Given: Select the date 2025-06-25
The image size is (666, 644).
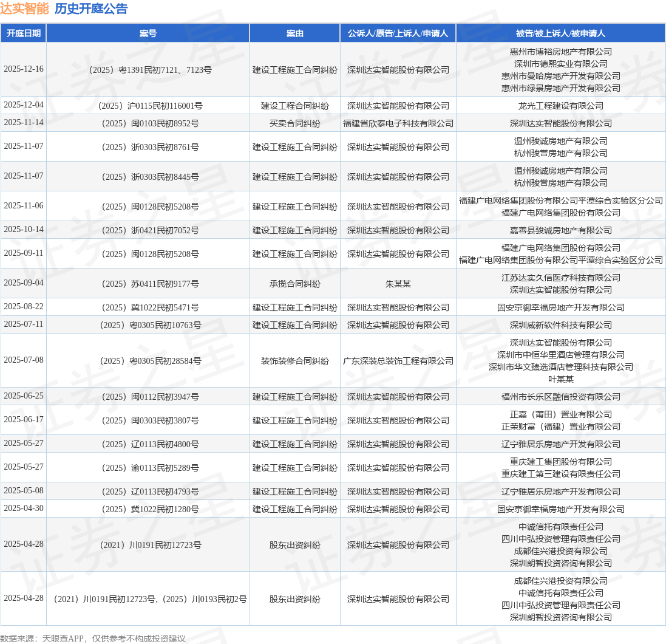Looking at the screenshot, I should coord(24,396).
